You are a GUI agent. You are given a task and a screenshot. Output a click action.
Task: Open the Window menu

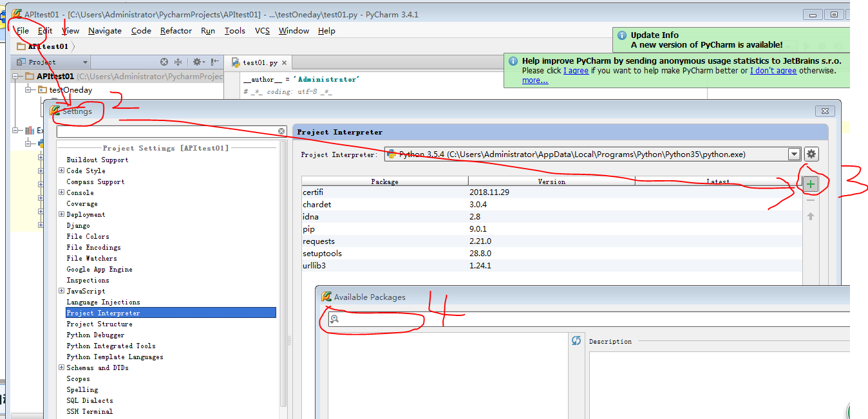coord(294,30)
